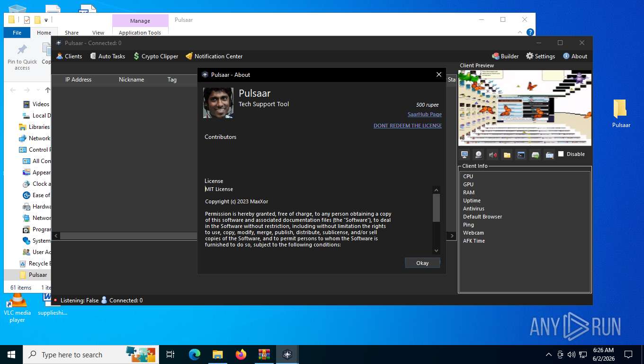Click the IP Address column header

[x=79, y=80]
